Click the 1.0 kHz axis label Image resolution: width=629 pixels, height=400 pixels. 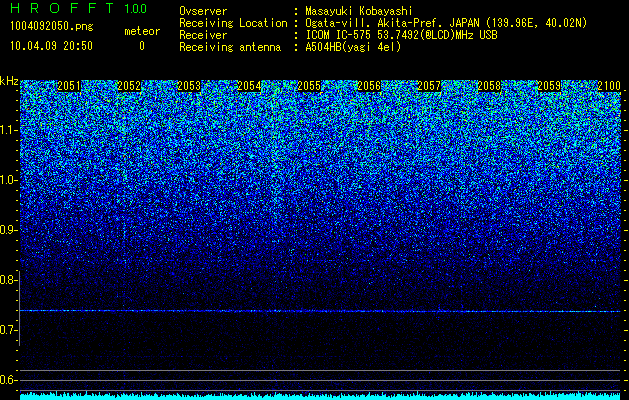(x=7, y=180)
